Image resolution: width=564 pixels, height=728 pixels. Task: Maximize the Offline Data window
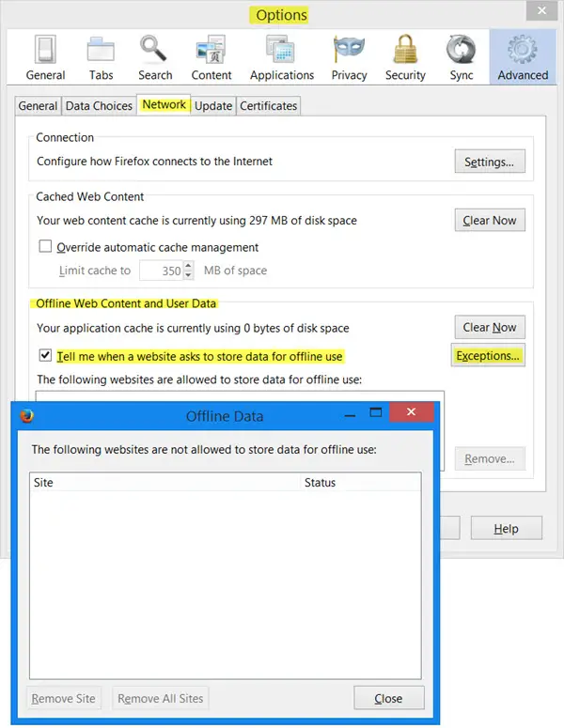pyautogui.click(x=375, y=412)
